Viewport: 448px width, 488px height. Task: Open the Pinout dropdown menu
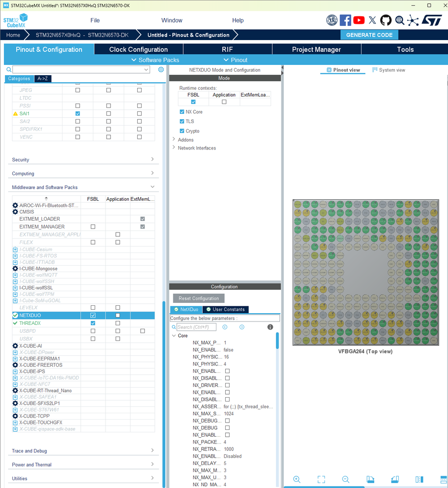point(235,60)
